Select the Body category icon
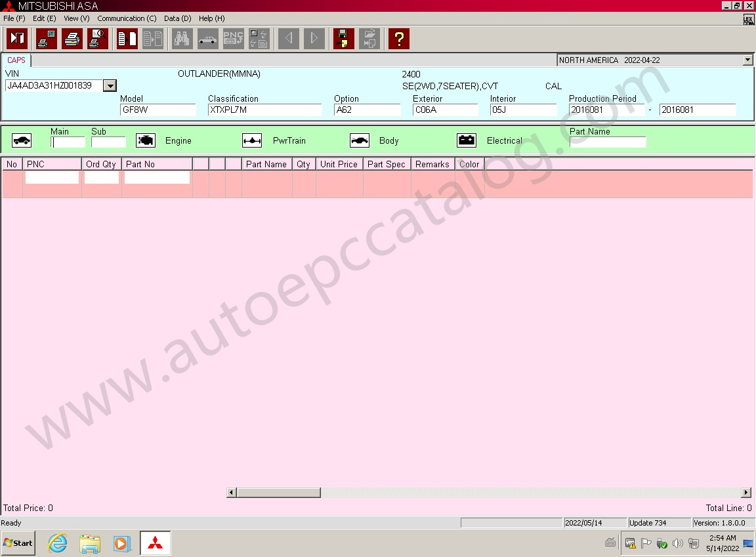Image resolution: width=756 pixels, height=557 pixels. [x=359, y=140]
